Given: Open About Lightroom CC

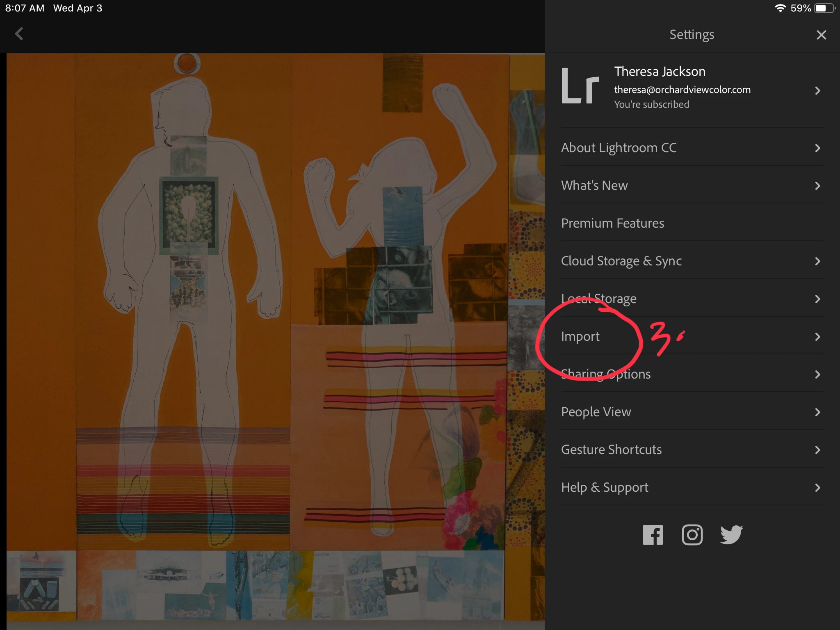Looking at the screenshot, I should pyautogui.click(x=619, y=148).
